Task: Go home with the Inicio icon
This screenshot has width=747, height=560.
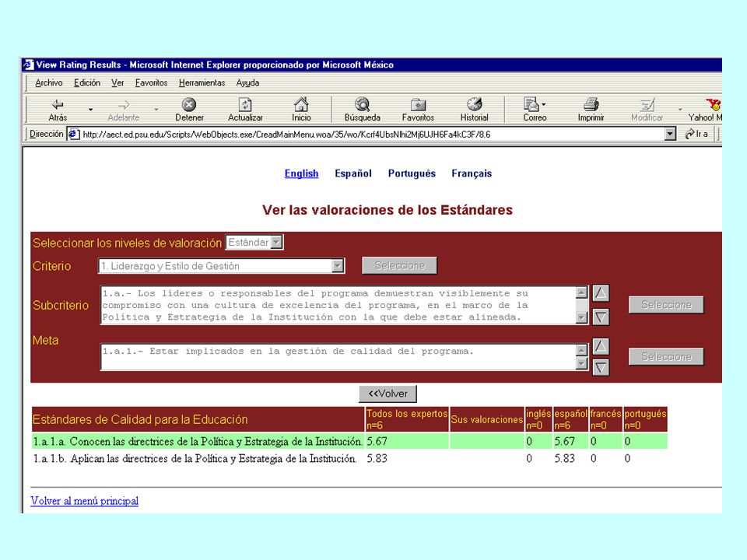Action: click(x=301, y=104)
